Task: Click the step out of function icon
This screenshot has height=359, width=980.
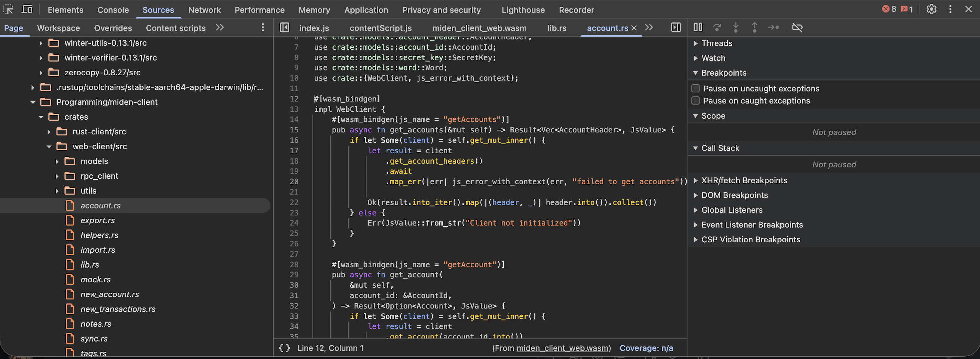Action: click(754, 28)
